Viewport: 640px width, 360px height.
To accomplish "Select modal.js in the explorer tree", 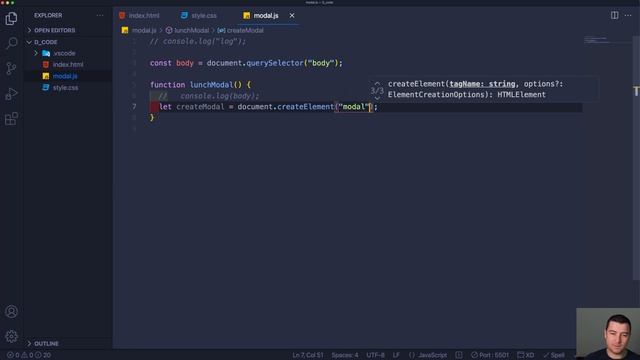I will tap(64, 76).
